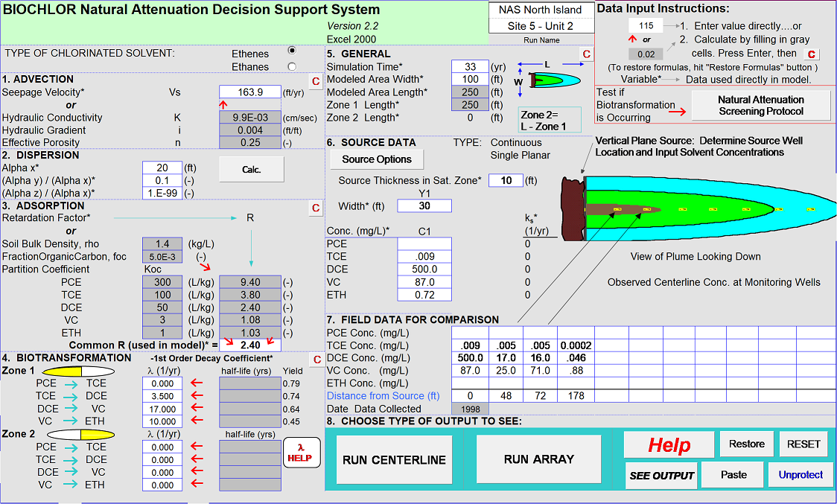Click the lambda HELP button
Image resolution: width=837 pixels, height=504 pixels.
[301, 453]
